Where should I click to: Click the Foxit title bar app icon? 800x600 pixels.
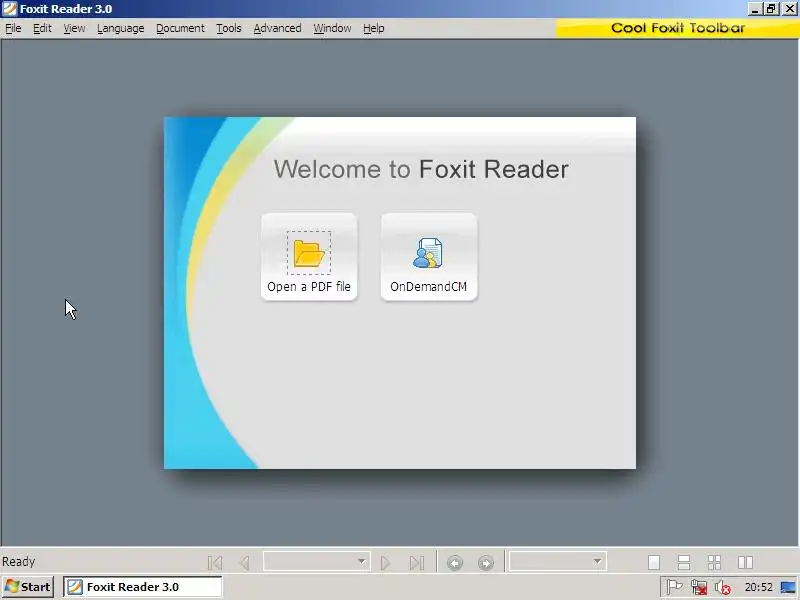[10, 9]
